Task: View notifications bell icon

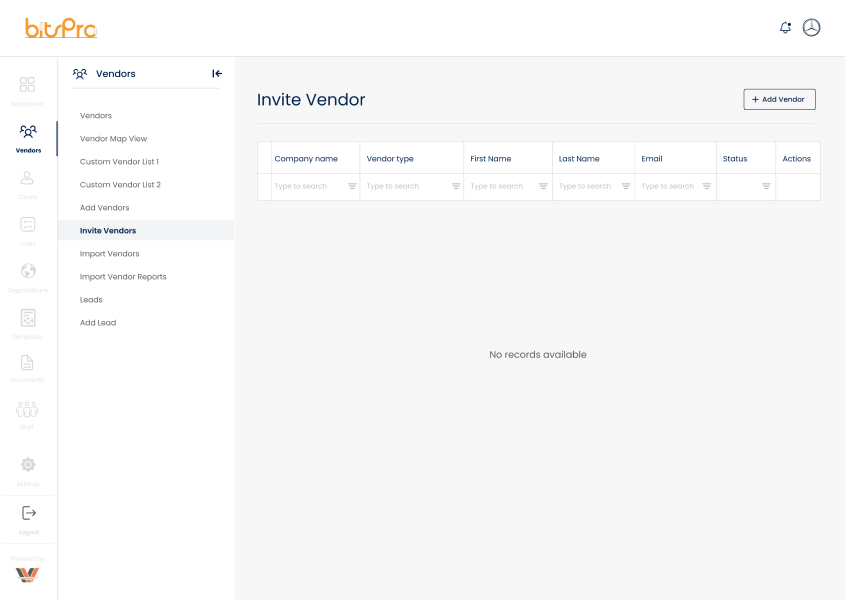Action: coord(786,27)
